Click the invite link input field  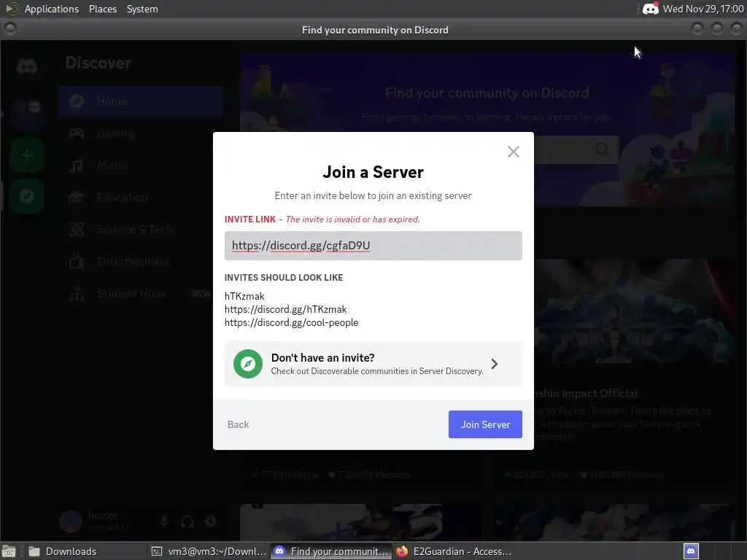pyautogui.click(x=373, y=246)
